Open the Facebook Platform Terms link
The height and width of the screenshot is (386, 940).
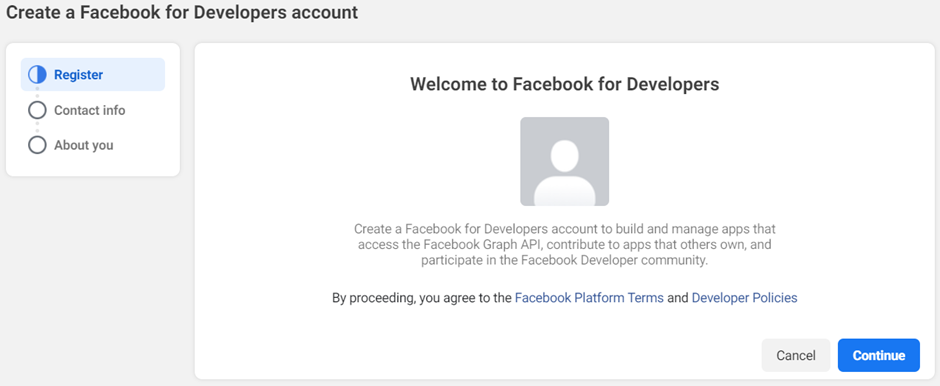589,298
